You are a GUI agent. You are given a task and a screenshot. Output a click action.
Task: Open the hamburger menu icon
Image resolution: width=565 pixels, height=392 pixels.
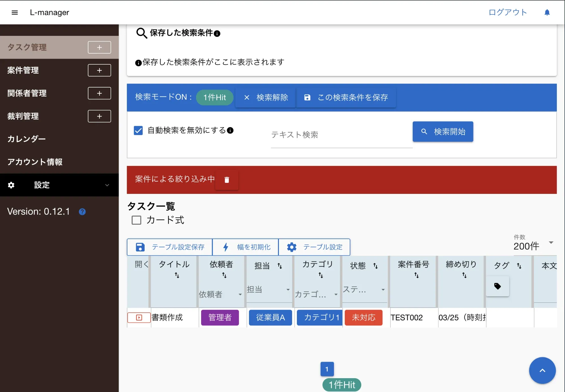coord(15,12)
